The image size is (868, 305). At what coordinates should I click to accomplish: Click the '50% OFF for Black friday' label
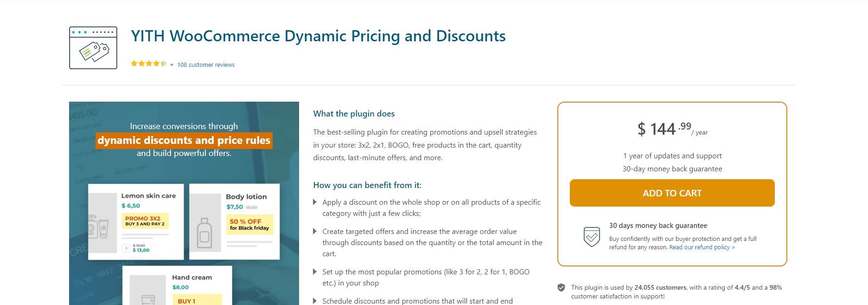[250, 224]
